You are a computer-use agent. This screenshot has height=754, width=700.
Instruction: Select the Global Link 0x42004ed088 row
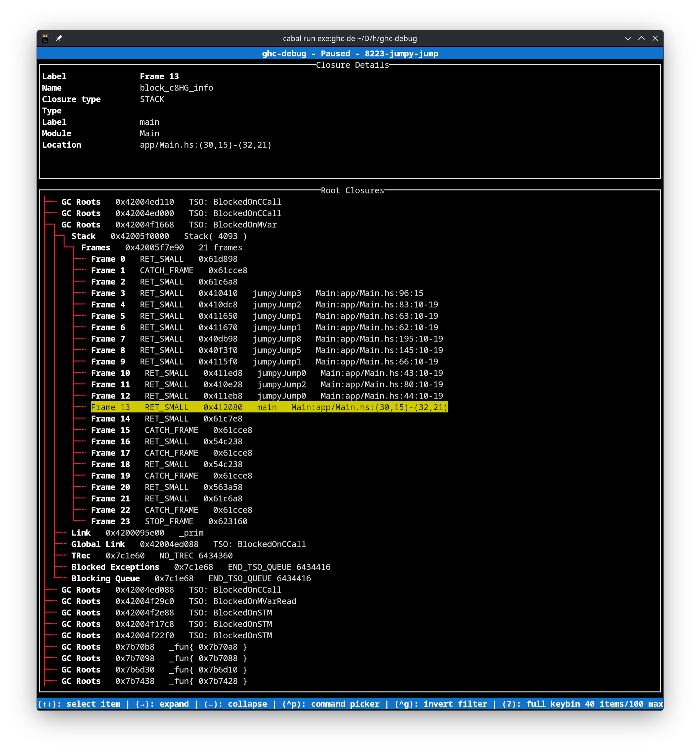click(189, 544)
